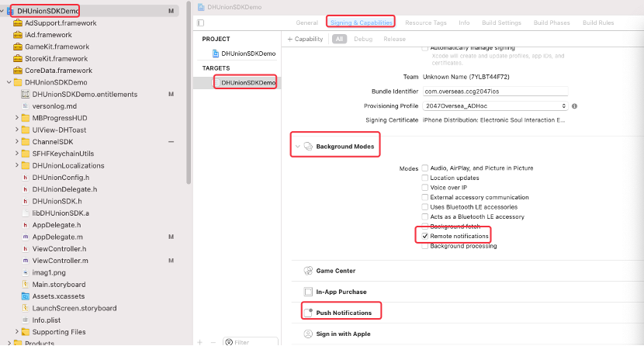The height and width of the screenshot is (346, 644).
Task: Select the Debug configuration filter
Action: coord(362,39)
